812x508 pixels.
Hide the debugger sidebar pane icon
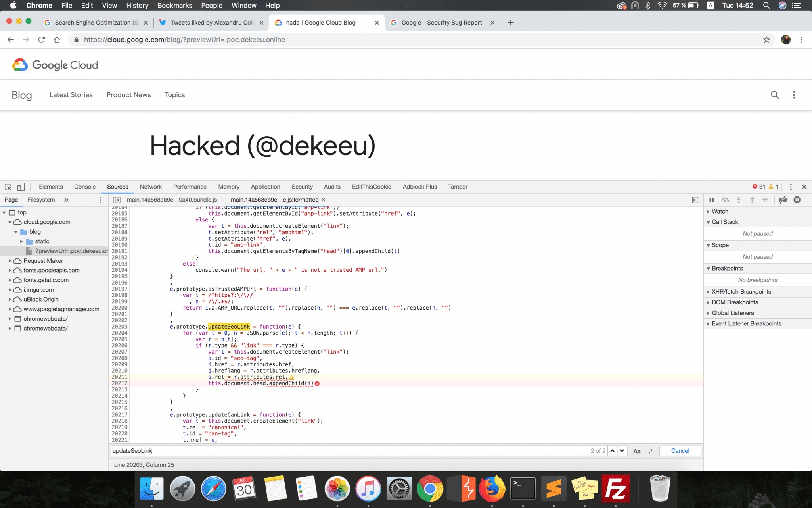pos(695,200)
